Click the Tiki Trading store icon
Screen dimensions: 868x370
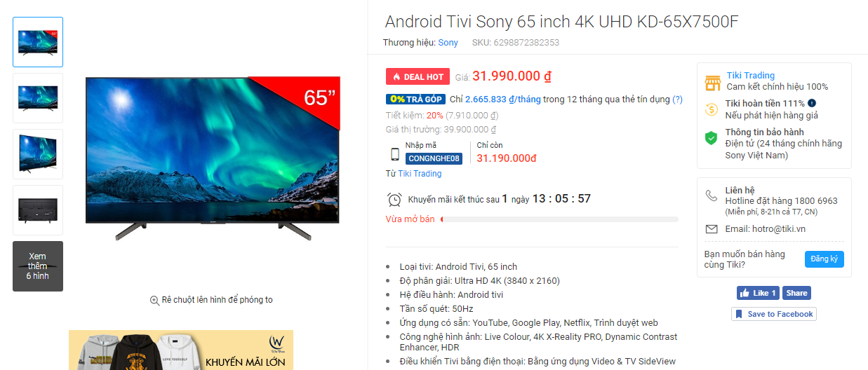713,83
